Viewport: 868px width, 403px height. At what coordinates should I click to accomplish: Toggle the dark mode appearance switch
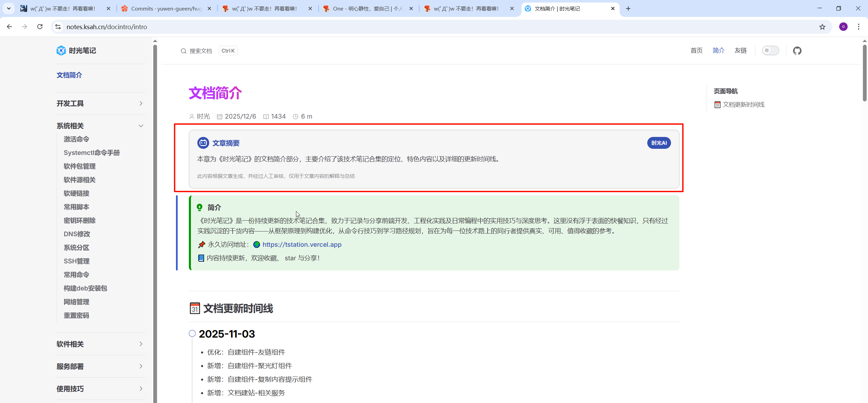pos(770,51)
